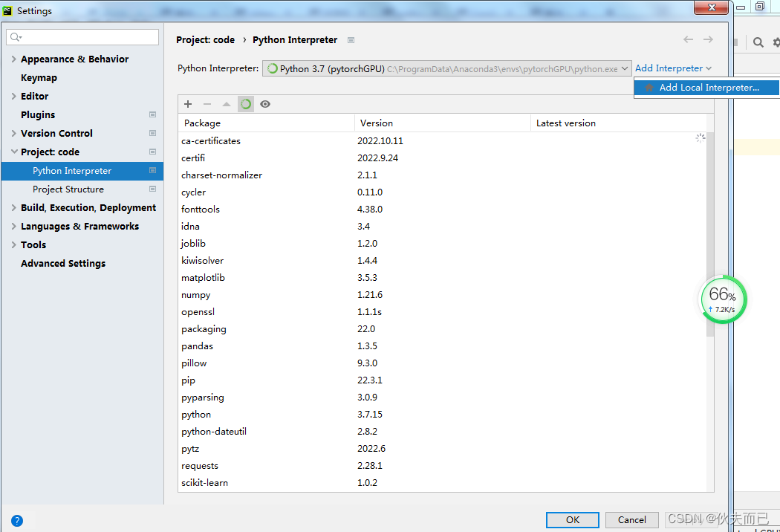Select the scikit-learn package row

click(442, 483)
